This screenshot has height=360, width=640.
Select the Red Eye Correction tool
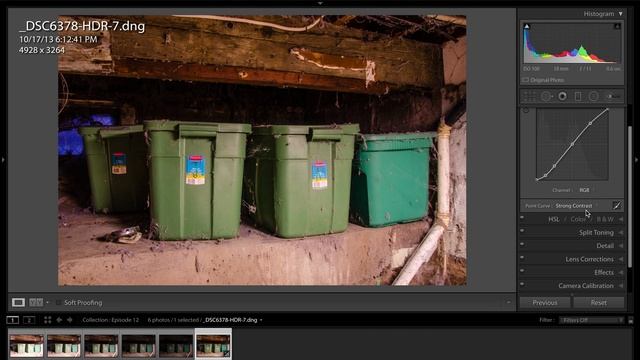point(562,96)
